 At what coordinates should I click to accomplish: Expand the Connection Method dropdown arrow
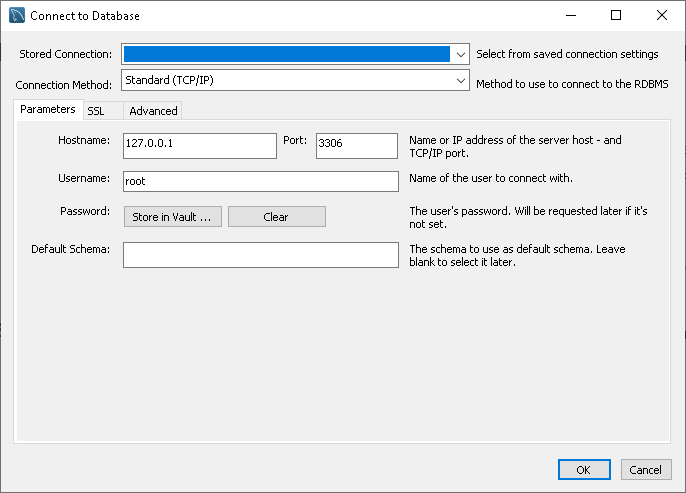pos(460,80)
